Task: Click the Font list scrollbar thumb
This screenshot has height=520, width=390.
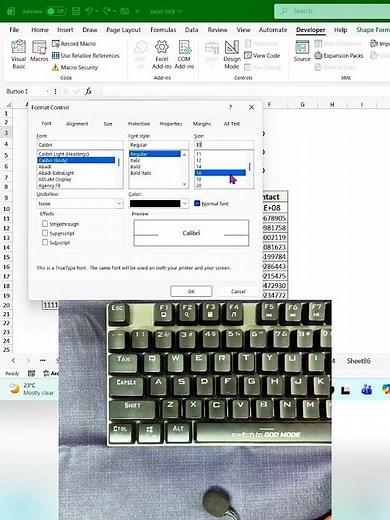Action: [x=119, y=163]
